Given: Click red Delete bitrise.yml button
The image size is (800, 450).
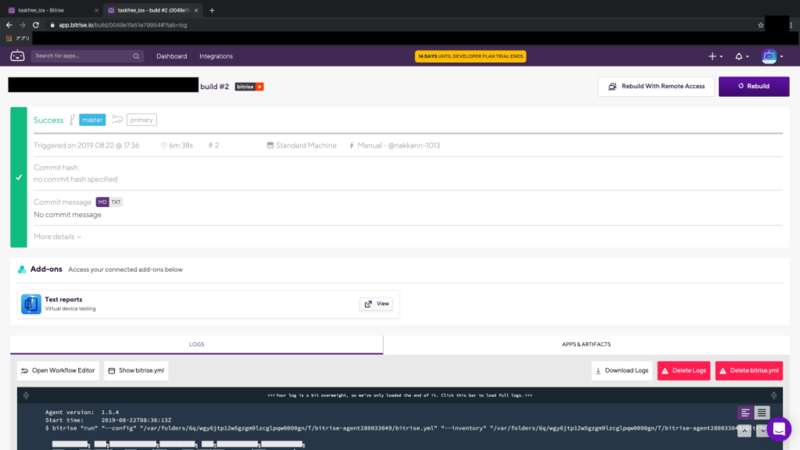Looking at the screenshot, I should point(749,370).
